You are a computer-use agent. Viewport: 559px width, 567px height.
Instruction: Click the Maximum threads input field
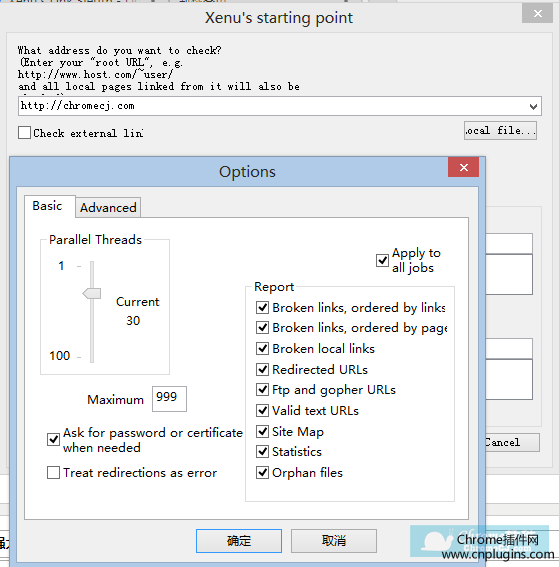click(169, 398)
